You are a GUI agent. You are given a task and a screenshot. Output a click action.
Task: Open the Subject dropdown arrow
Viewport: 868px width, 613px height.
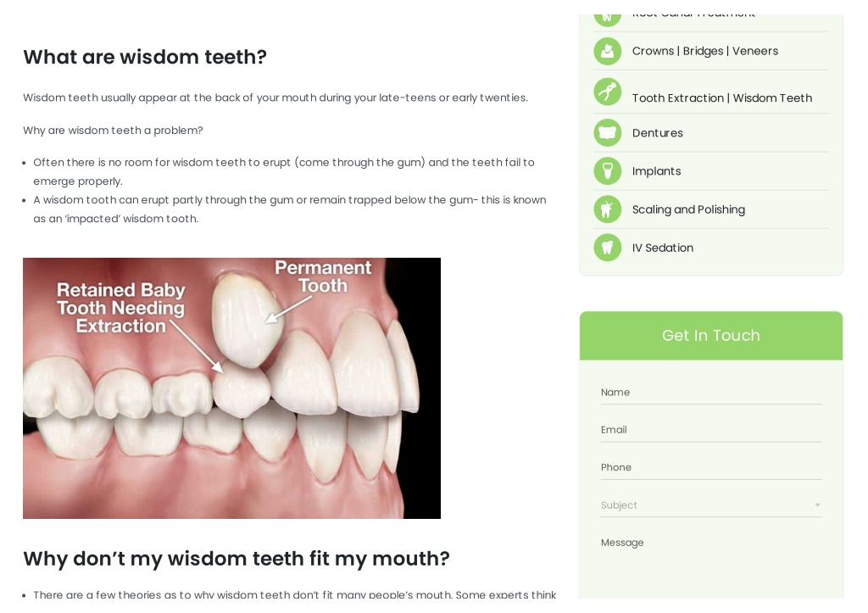click(817, 505)
